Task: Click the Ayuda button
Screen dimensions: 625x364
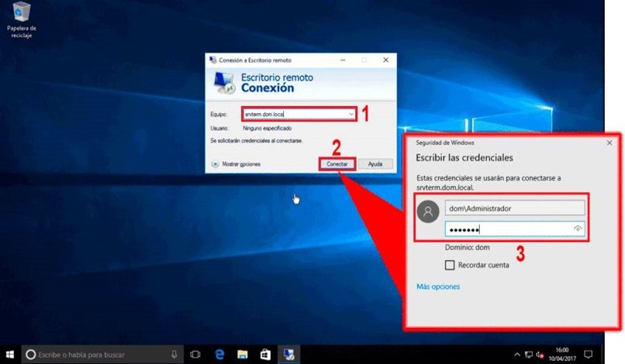Action: (x=375, y=164)
